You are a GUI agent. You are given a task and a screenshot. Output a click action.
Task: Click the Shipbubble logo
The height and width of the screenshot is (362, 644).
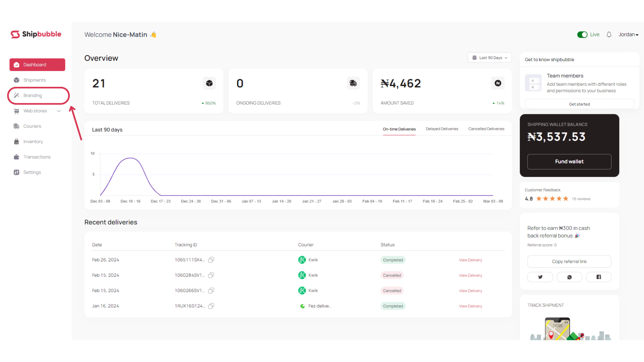click(x=36, y=34)
